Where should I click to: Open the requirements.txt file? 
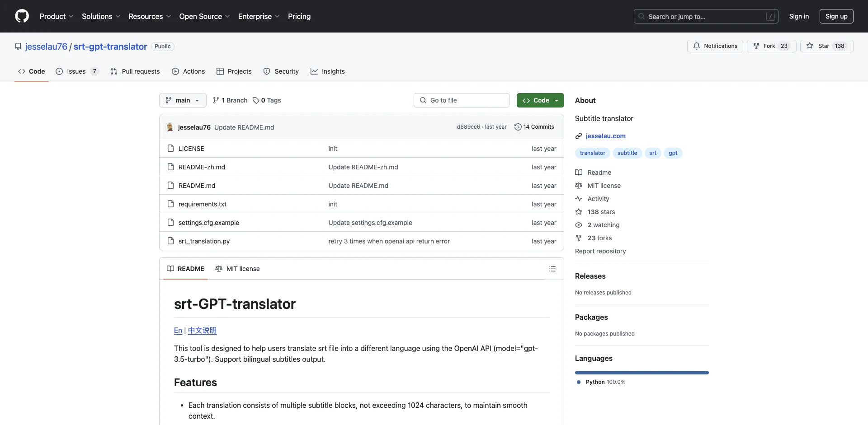[203, 204]
